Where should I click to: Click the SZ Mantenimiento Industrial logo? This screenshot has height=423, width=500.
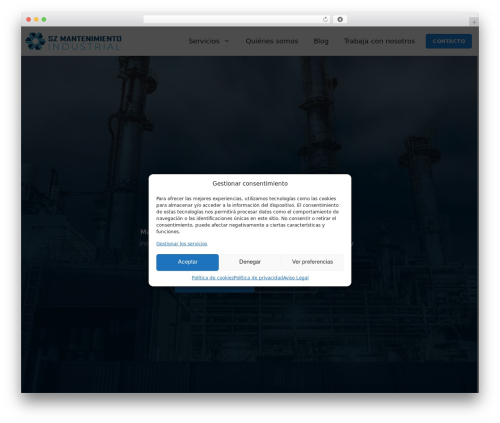point(73,41)
